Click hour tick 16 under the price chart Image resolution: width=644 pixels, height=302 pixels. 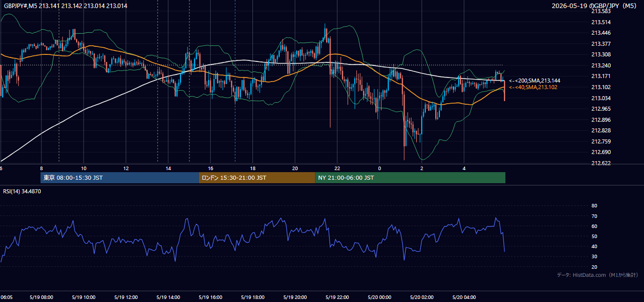coord(211,169)
